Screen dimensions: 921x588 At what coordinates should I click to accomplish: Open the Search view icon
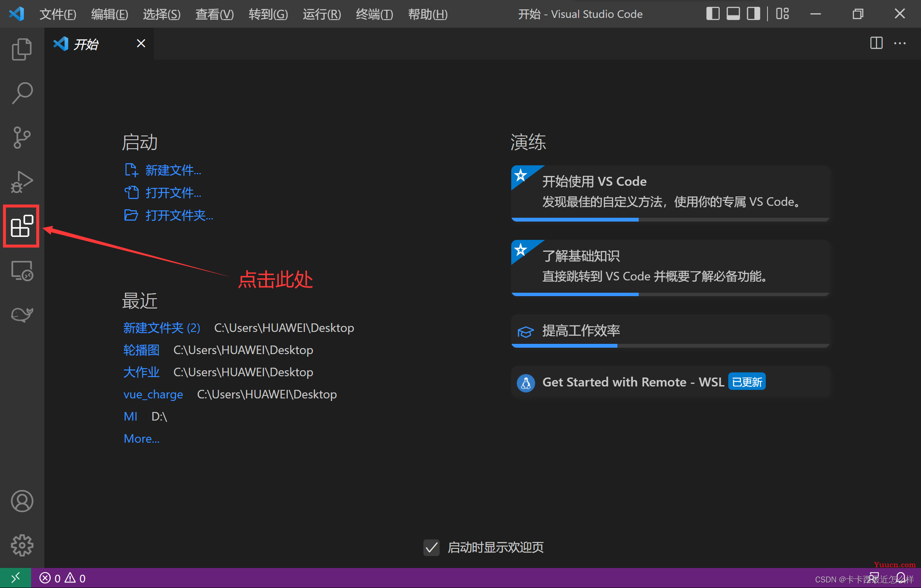tap(22, 93)
